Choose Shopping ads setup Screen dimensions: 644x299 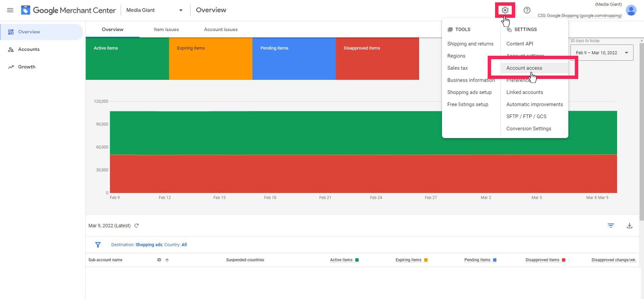(x=469, y=92)
